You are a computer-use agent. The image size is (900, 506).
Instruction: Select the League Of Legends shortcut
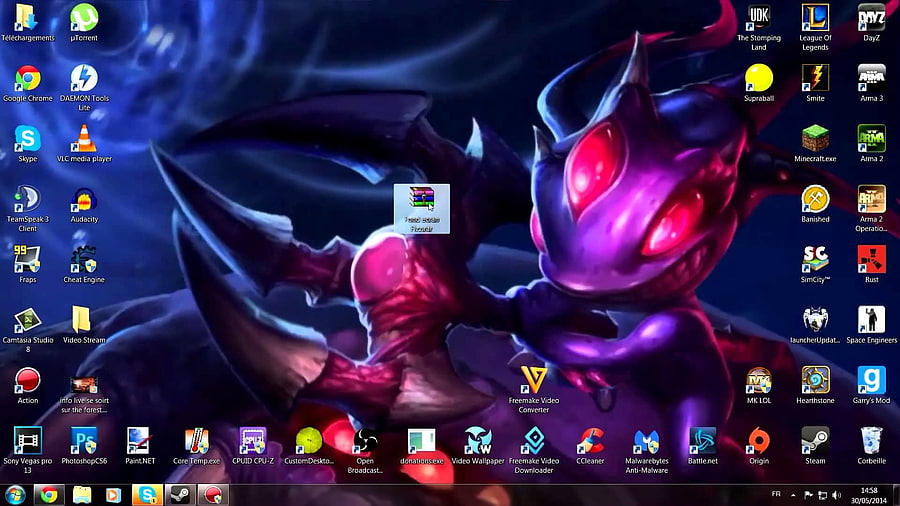(x=815, y=27)
